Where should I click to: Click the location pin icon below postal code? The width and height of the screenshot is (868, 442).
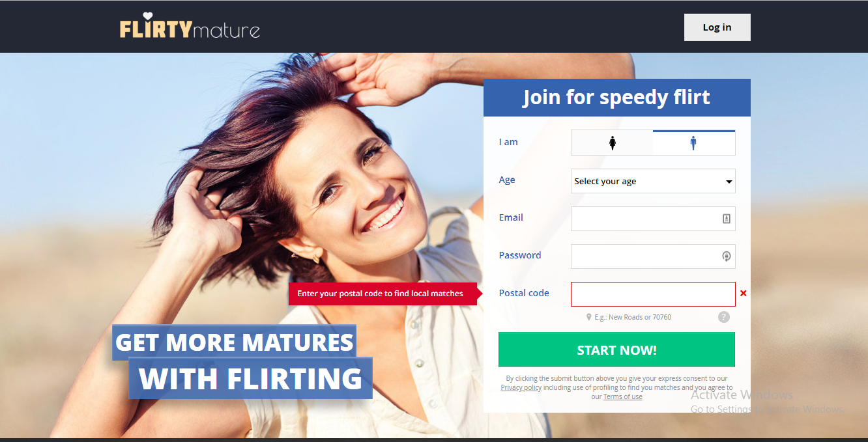pyautogui.click(x=589, y=317)
